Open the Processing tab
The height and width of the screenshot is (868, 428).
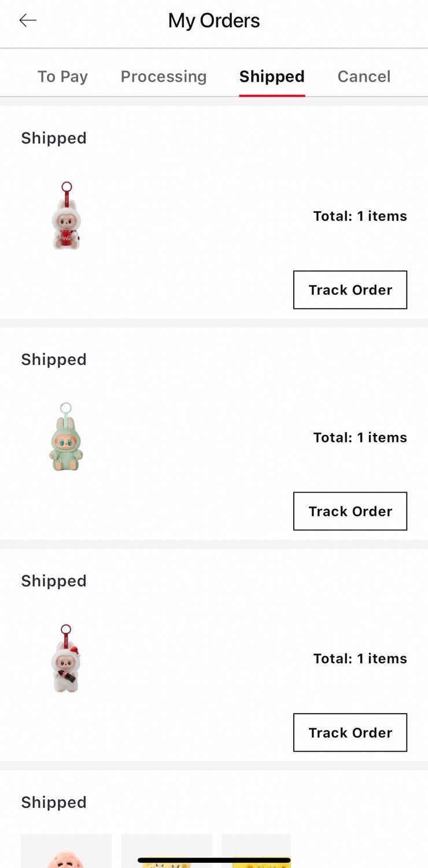164,76
